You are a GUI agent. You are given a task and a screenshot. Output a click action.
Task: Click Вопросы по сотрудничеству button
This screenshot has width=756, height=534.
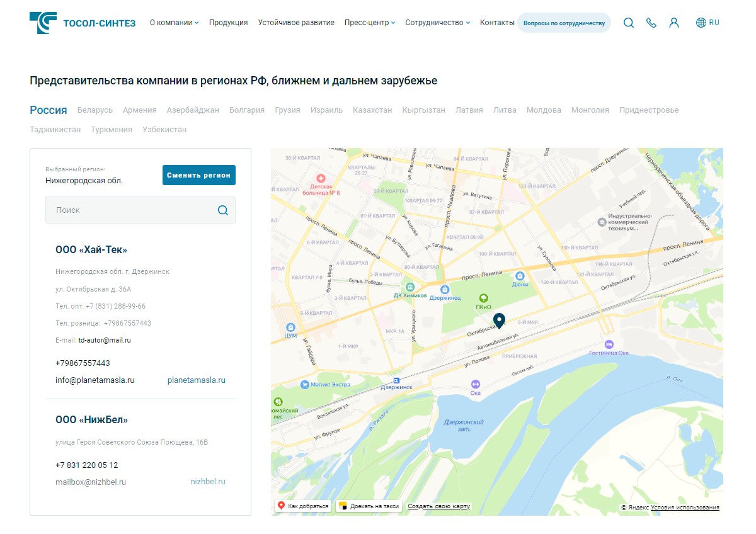(x=564, y=23)
